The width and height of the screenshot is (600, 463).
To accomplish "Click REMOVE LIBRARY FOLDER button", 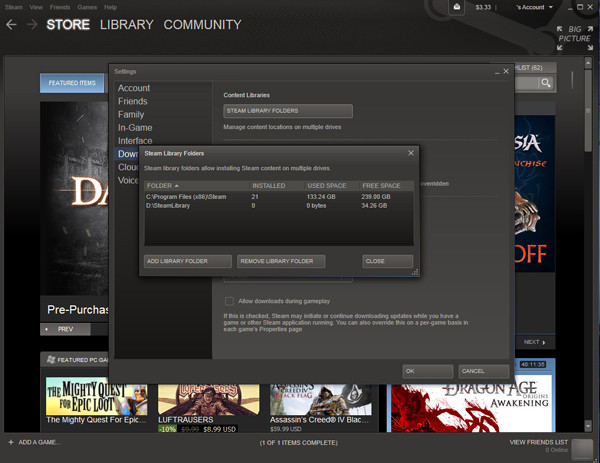I will coord(281,261).
